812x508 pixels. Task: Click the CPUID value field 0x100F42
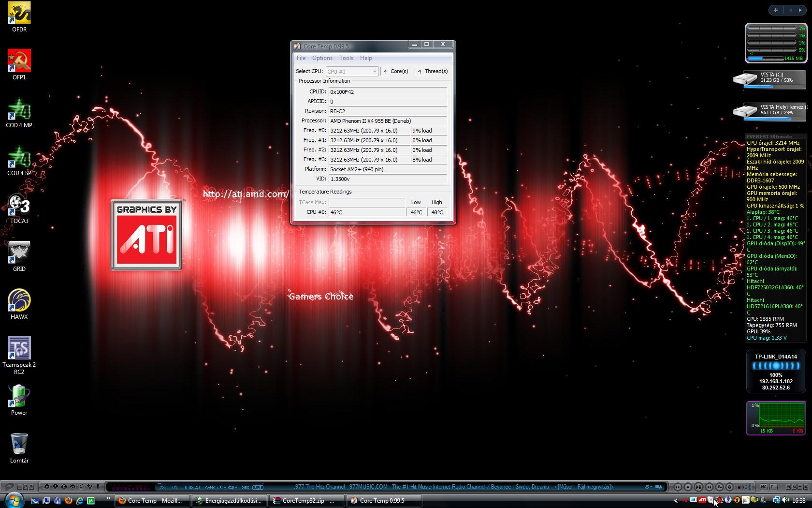tap(388, 91)
